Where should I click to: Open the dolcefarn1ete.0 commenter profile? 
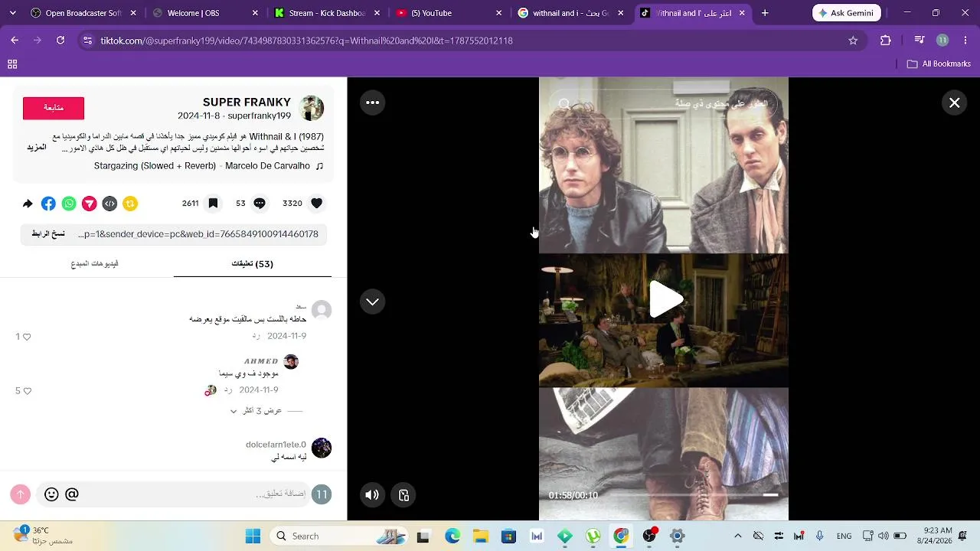276,445
